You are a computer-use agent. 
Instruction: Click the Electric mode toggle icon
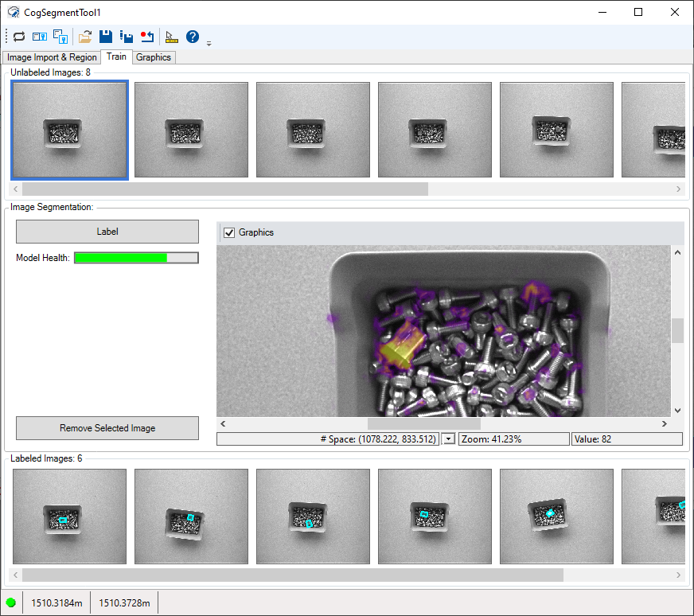[40, 37]
